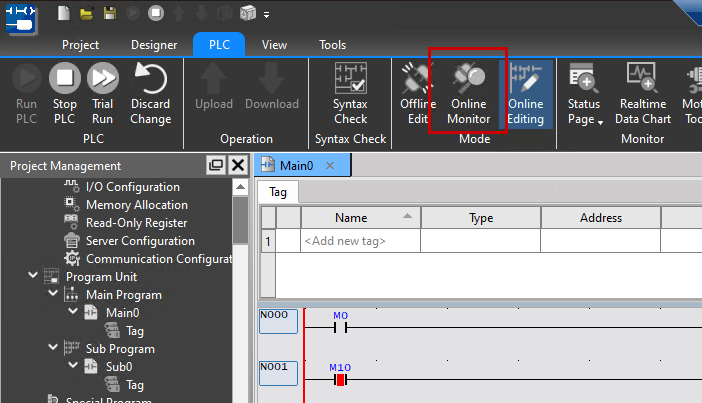702x403 pixels.
Task: Select I/O Configuration in project tree
Action: pos(132,187)
